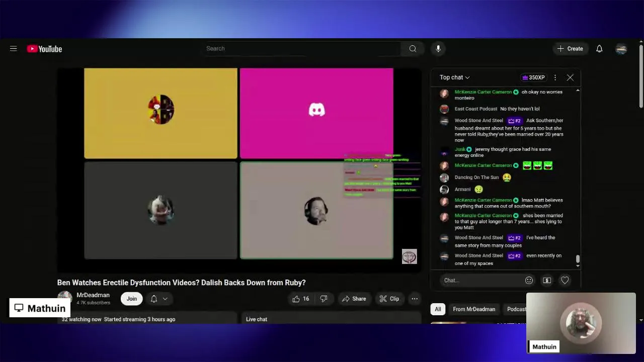Viewport: 644px width, 362px height.
Task: Join the MrDeadman channel membership
Action: point(132,299)
